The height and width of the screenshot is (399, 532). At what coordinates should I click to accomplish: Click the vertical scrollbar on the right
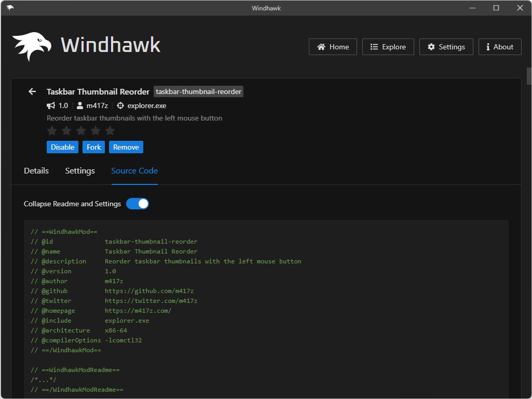528,76
